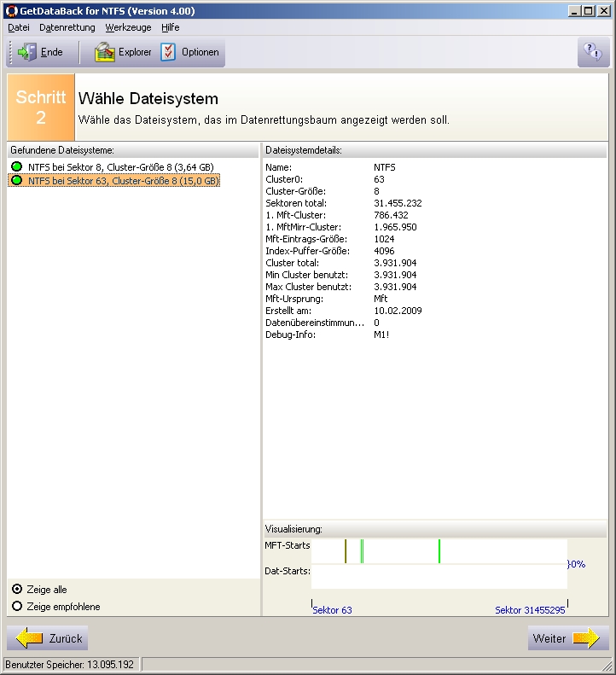The height and width of the screenshot is (675, 616).
Task: Click the Index-Puffer-Größe value 4096
Action: pyautogui.click(x=384, y=251)
